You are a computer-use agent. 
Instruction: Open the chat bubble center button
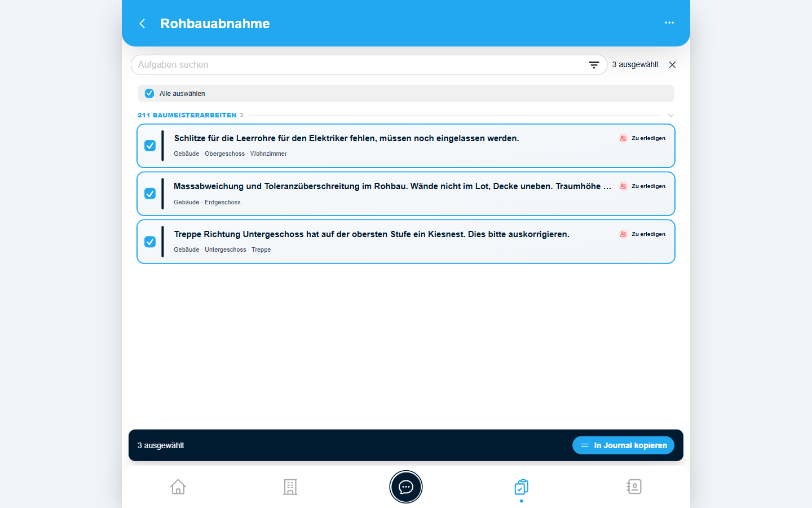pyautogui.click(x=406, y=487)
